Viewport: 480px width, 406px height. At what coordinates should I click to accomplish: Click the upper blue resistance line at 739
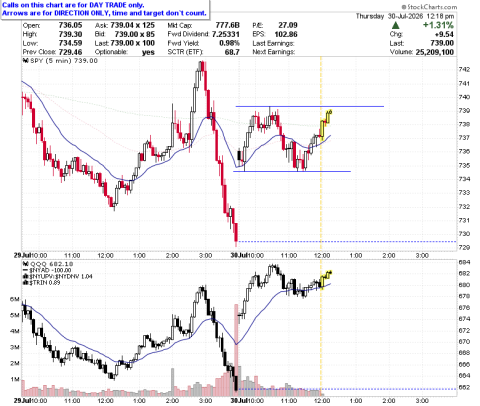pyautogui.click(x=310, y=106)
